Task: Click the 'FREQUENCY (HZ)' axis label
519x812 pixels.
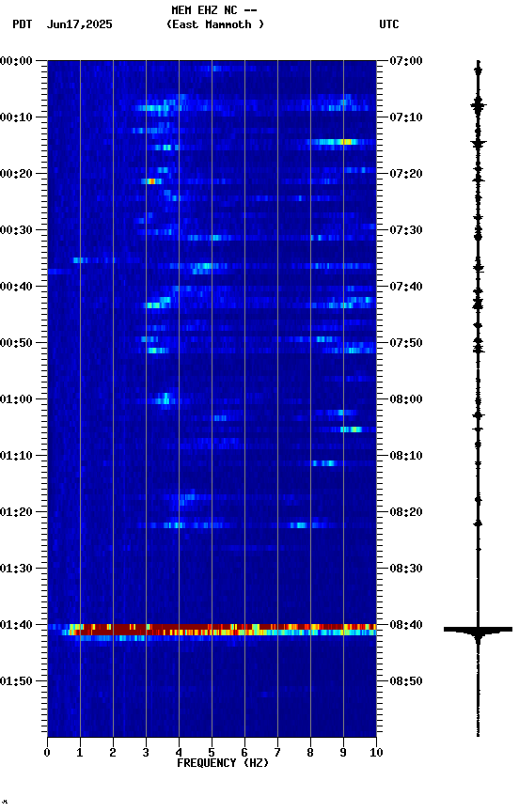Action: pos(223,763)
